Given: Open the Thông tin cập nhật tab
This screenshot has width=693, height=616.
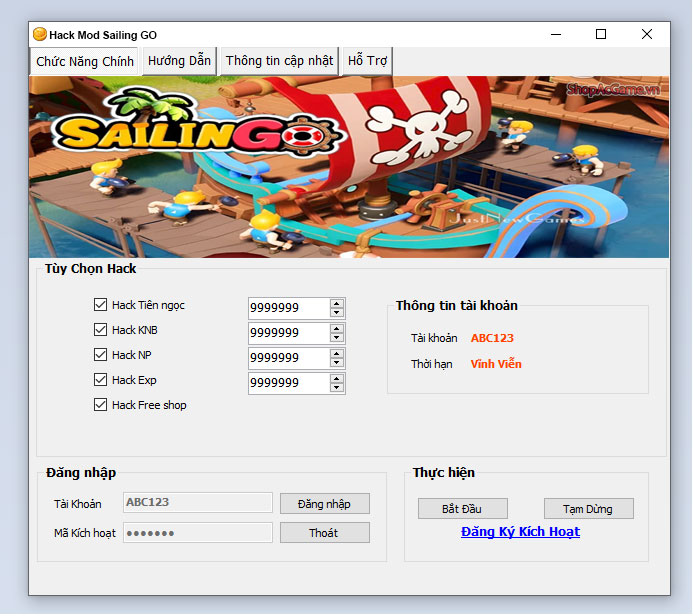Looking at the screenshot, I should click(x=279, y=61).
